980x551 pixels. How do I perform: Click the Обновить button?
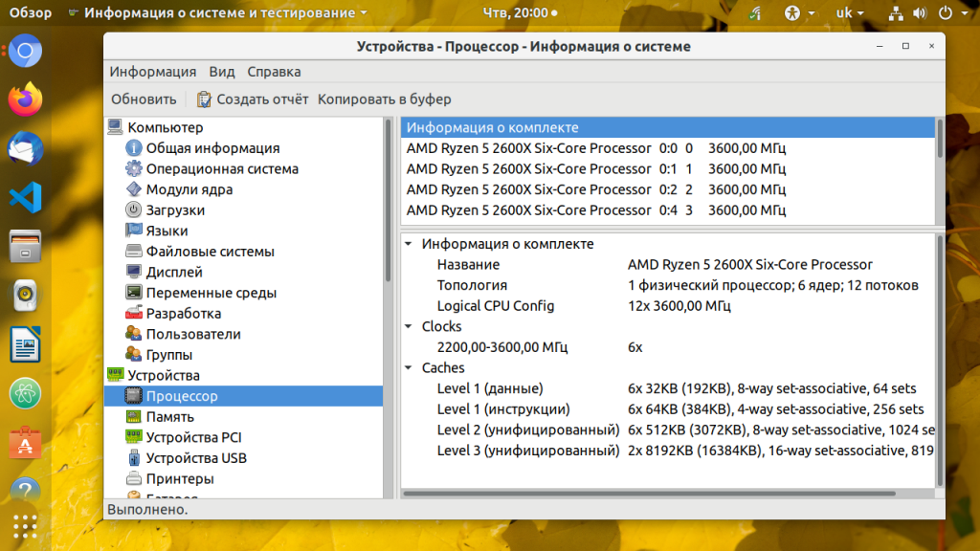tap(144, 99)
